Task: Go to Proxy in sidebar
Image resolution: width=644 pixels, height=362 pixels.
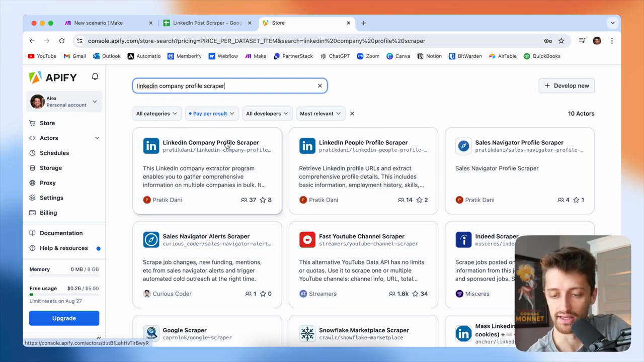Action: point(48,183)
